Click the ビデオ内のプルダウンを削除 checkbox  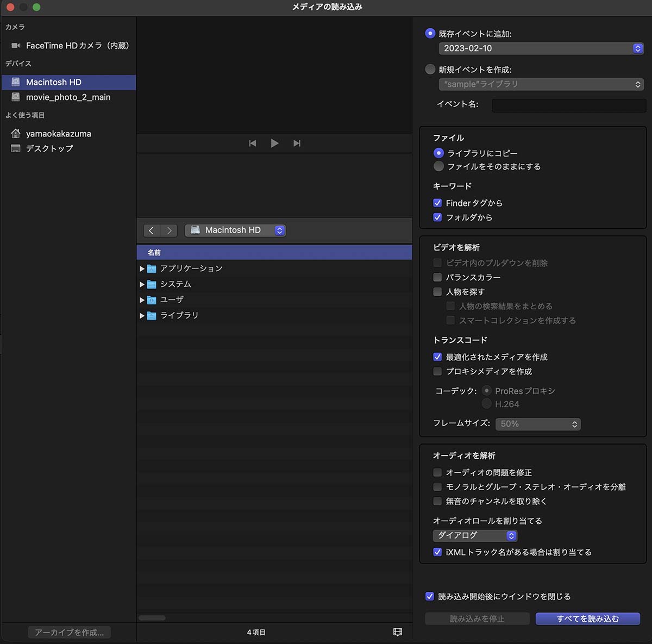coord(437,263)
